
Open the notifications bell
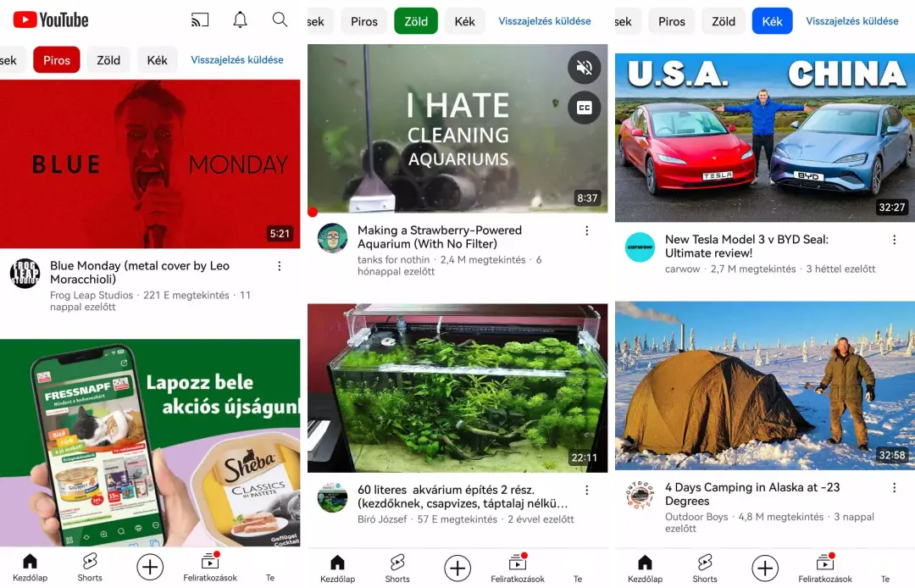click(240, 19)
